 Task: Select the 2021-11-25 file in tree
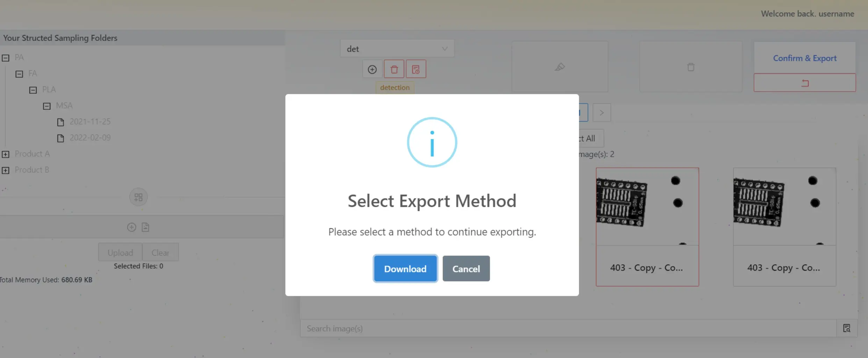click(90, 122)
